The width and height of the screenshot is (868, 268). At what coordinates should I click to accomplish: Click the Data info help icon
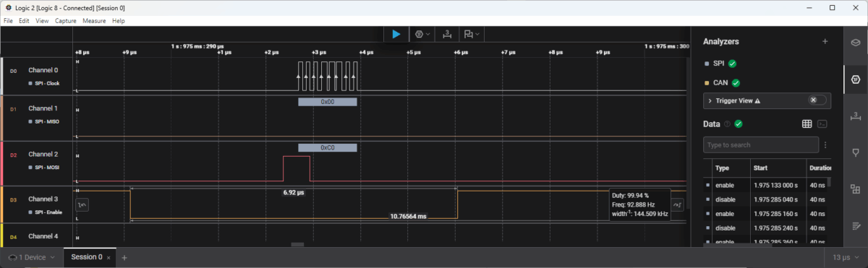[728, 124]
